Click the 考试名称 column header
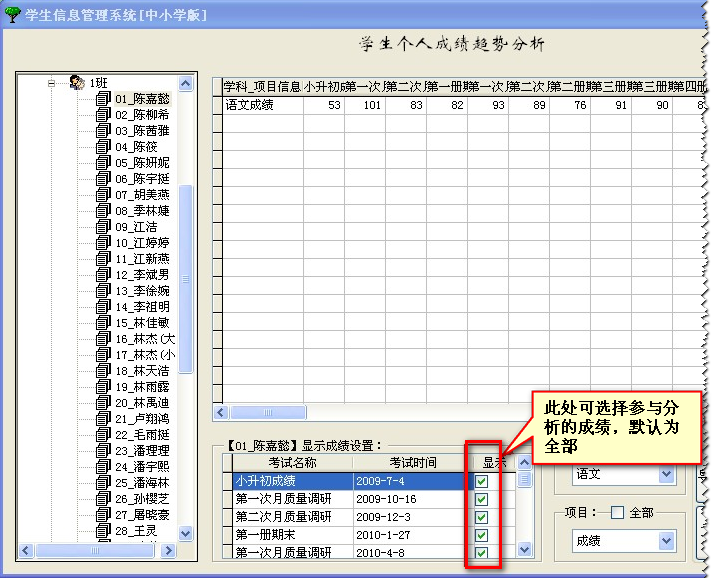Viewport: 718px width, 578px height. tap(292, 463)
